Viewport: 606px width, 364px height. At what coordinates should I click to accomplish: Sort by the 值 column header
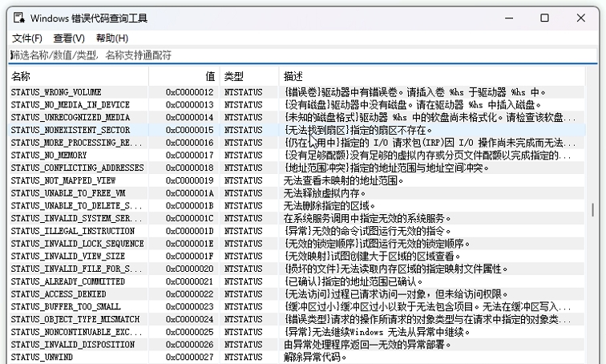click(184, 76)
